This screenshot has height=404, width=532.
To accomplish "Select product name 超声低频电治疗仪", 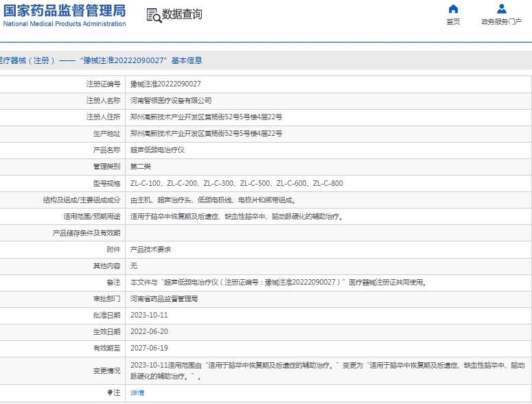I will pos(157,150).
